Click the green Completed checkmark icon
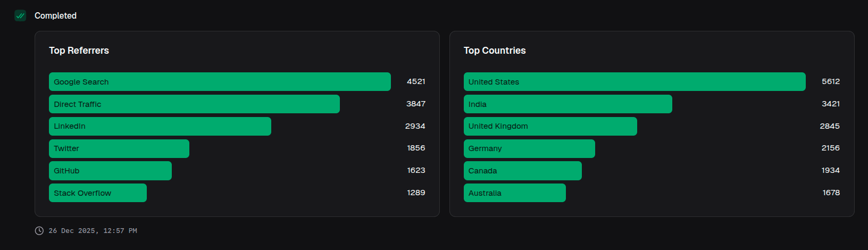The height and width of the screenshot is (250, 868). coord(20,15)
